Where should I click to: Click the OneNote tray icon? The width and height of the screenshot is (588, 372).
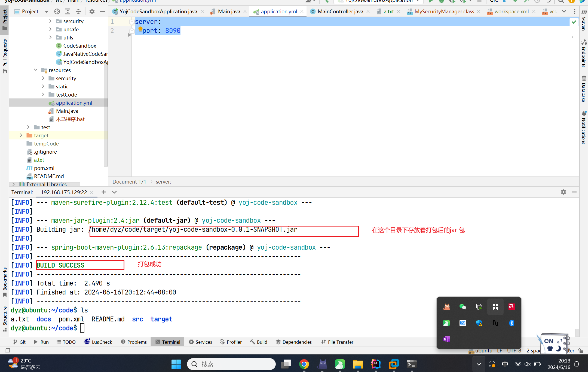(446, 339)
